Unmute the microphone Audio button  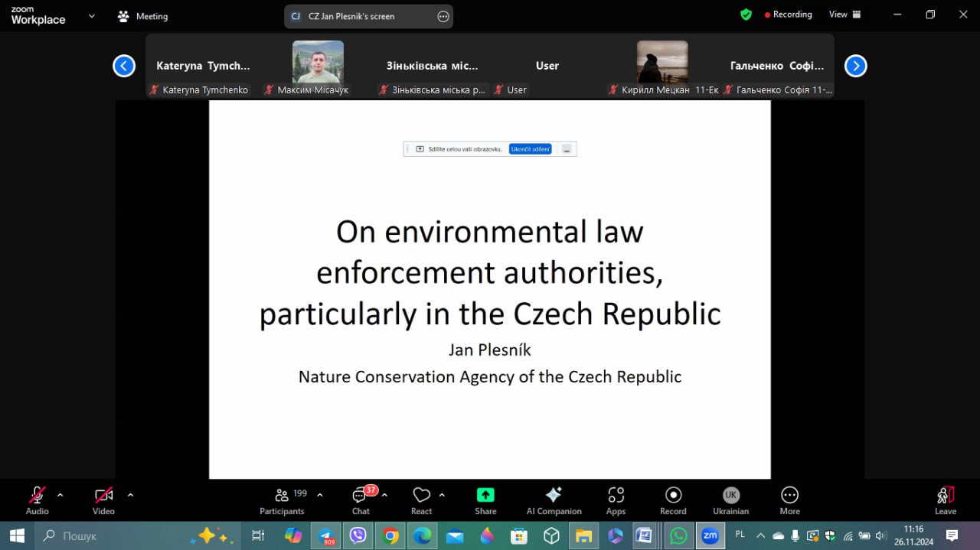[37, 500]
